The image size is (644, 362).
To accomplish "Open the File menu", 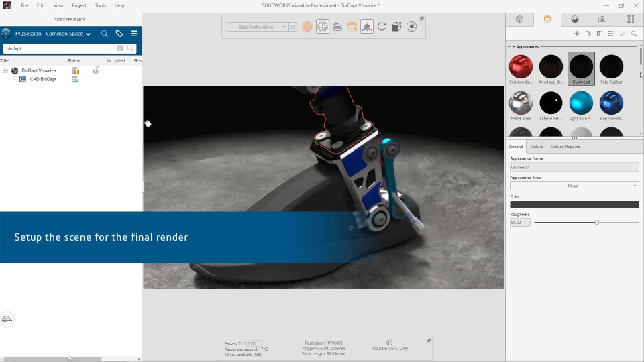I will point(25,5).
